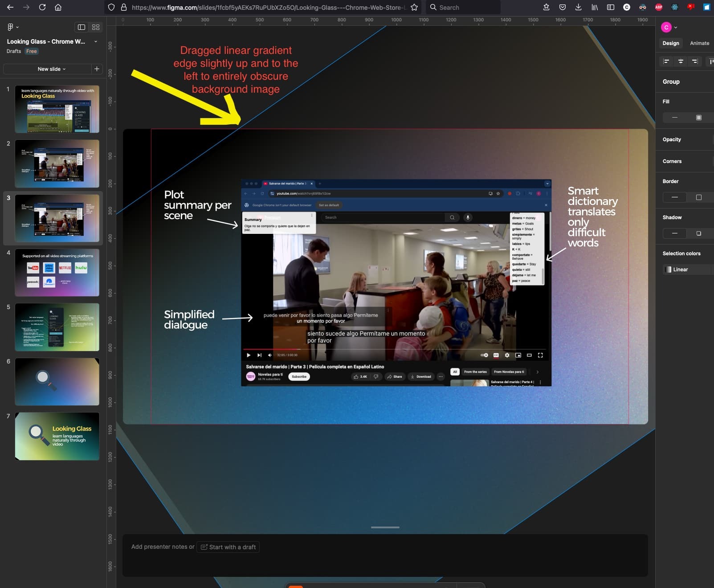Select the red annotation text about linear gradient
Viewport: 714px width, 588px height.
(236, 69)
